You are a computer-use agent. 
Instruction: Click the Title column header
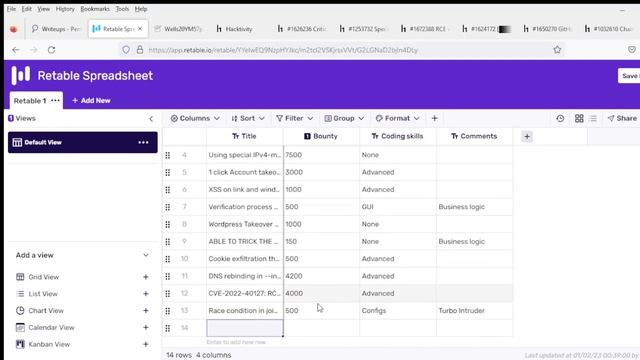(x=244, y=136)
